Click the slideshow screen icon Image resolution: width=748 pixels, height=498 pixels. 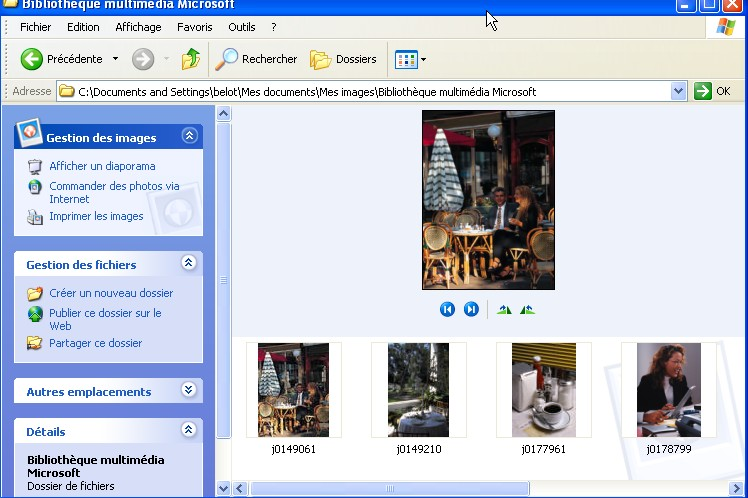35,166
